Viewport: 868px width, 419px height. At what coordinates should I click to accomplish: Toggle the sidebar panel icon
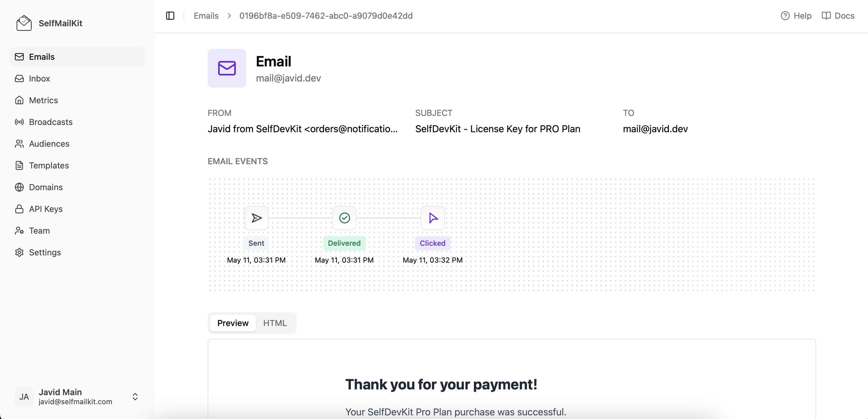pos(170,16)
